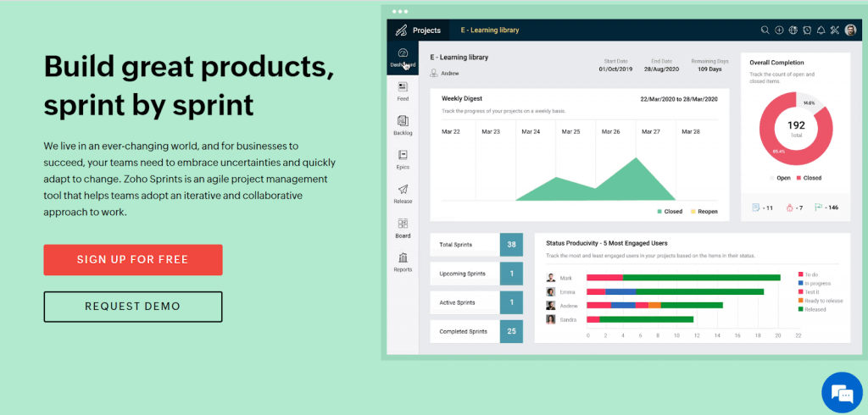Viewport: 868px width, 415px height.
Task: Open the tools settings icon
Action: tap(835, 30)
